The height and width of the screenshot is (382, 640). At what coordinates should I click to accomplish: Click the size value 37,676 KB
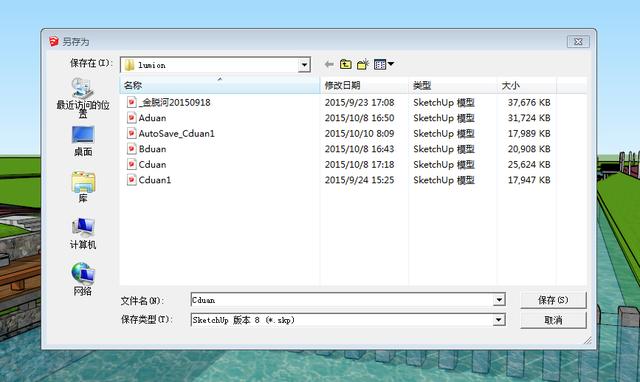coord(529,102)
